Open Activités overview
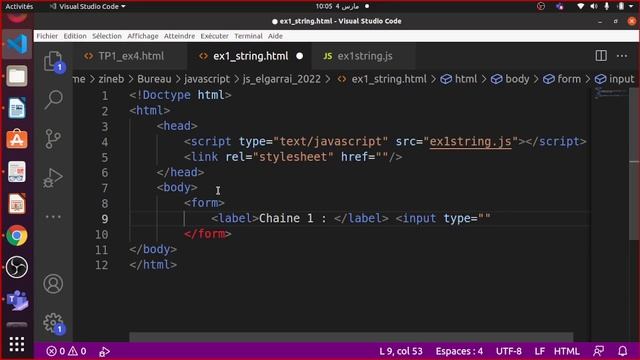 19,7
